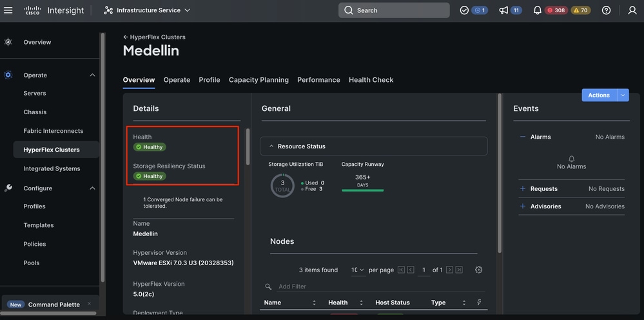Image resolution: width=644 pixels, height=320 pixels.
Task: Collapse the Resource Status section
Action: 271,146
